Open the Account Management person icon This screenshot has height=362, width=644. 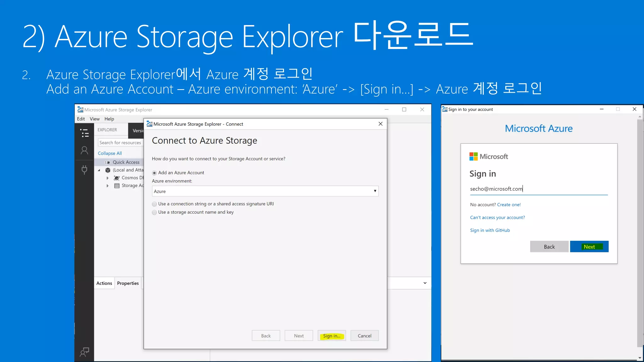pos(84,151)
